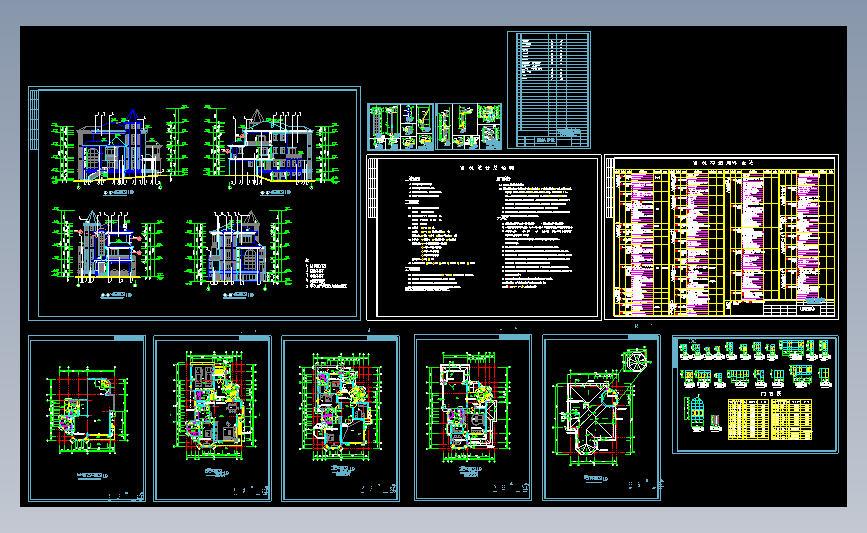
Task: Click the octagonal tower roof detail
Action: coord(635,360)
